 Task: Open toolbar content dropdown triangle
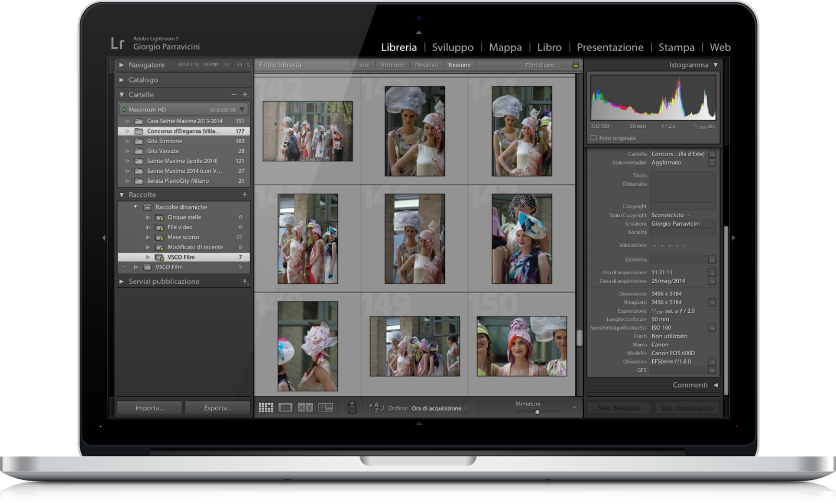click(x=574, y=408)
